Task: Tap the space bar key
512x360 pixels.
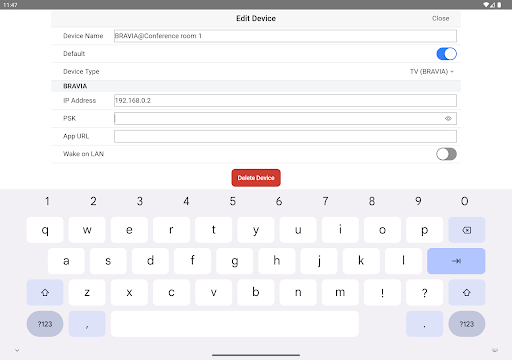Action: 235,324
